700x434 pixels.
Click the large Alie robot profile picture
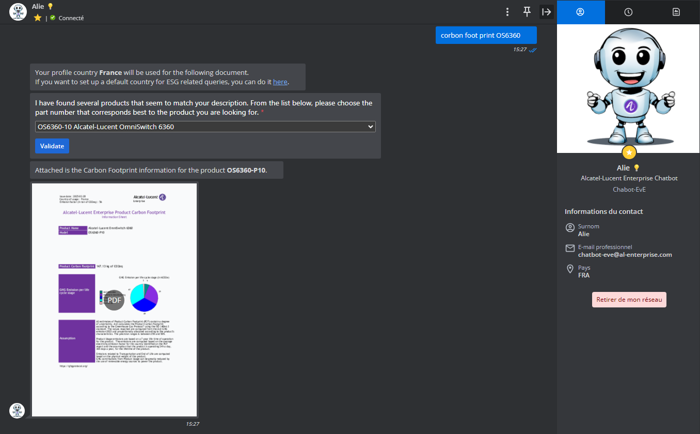coord(628,88)
